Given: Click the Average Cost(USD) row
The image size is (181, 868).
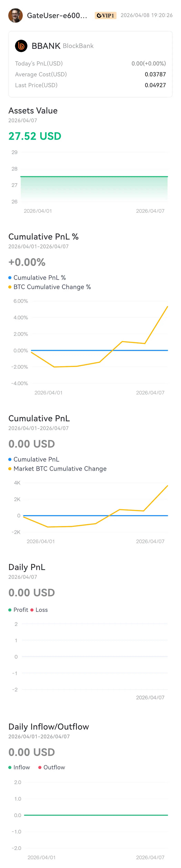Looking at the screenshot, I should [90, 74].
